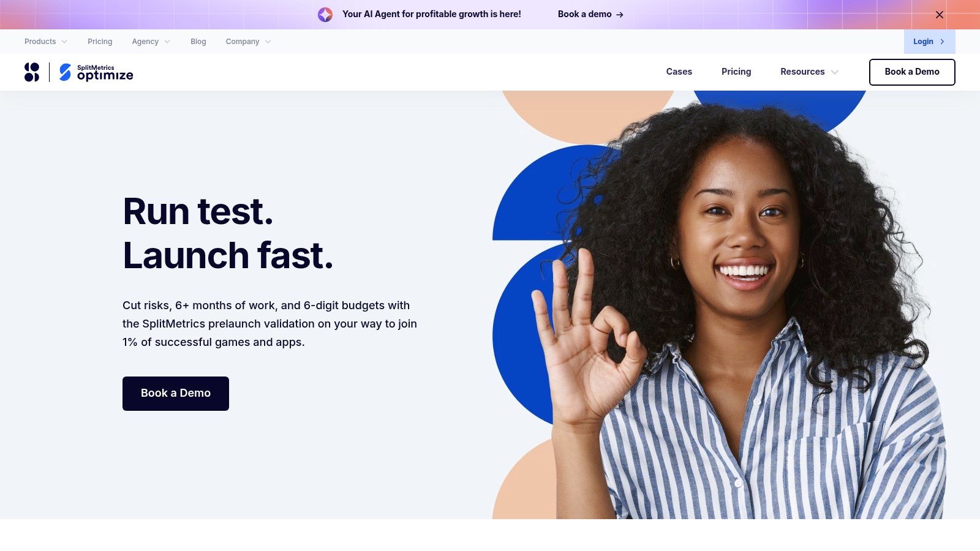
Task: Click the SplitMetrics Optimize logo
Action: click(96, 72)
